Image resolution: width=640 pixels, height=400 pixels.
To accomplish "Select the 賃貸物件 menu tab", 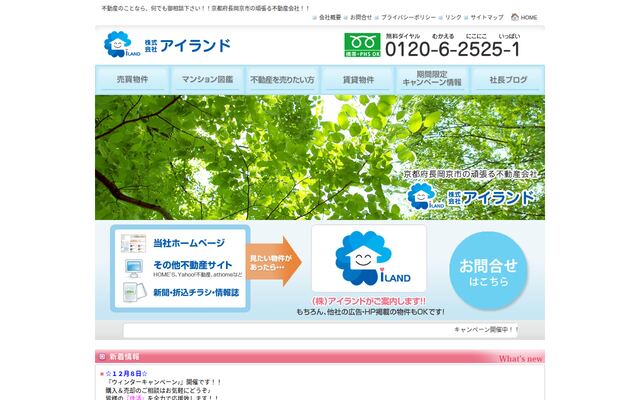I will (358, 80).
